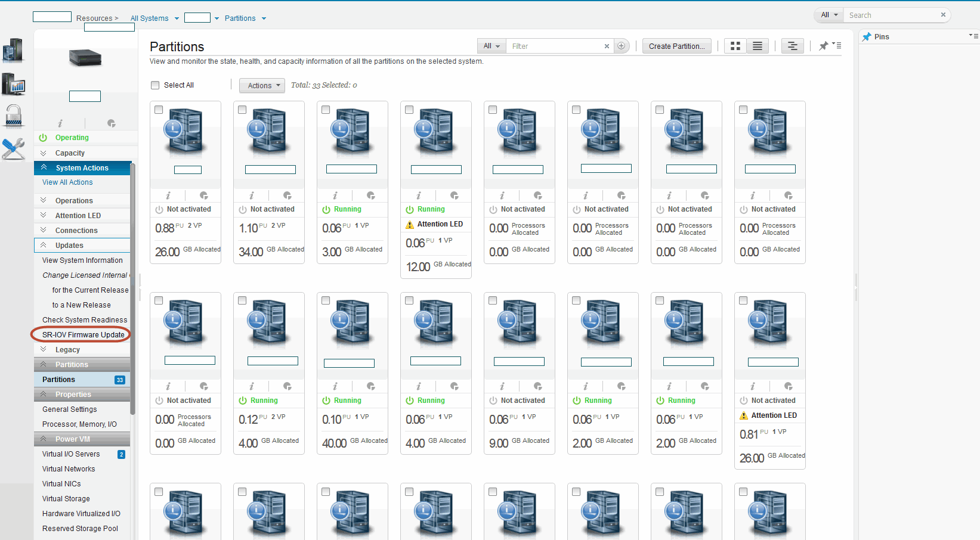Switch to the grid tile view
Screen dimensions: 980x540
point(735,46)
